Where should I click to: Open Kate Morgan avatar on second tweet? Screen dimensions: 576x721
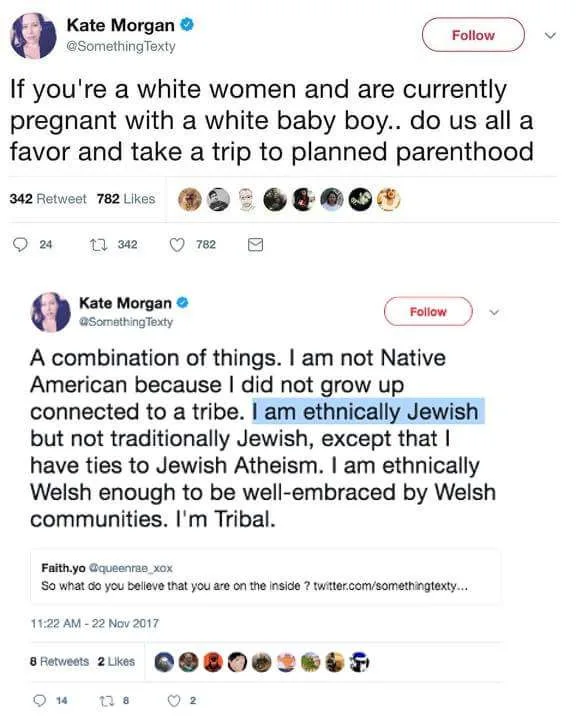(50, 312)
